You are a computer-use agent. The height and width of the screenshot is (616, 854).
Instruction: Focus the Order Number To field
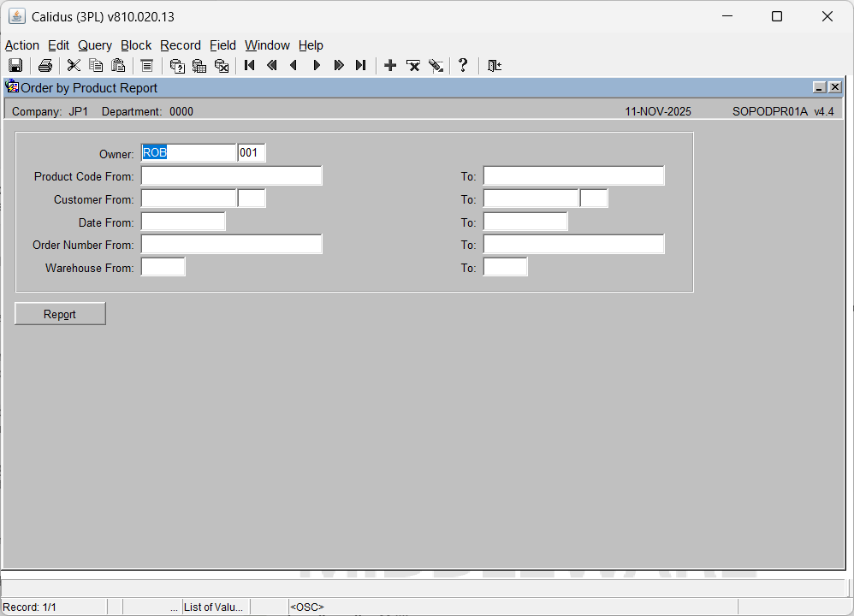pyautogui.click(x=573, y=245)
